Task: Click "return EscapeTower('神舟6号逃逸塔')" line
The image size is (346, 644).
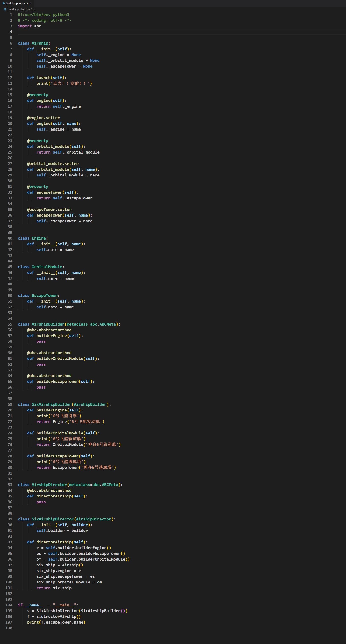Action: coord(76,468)
